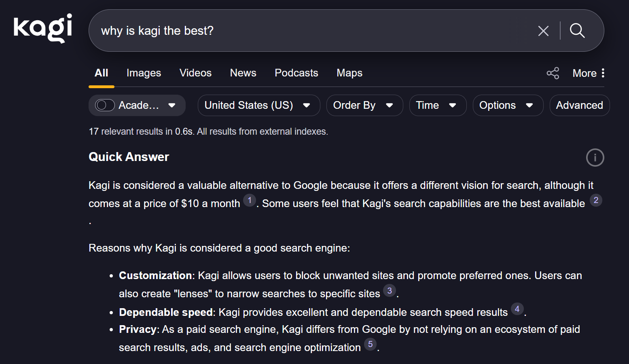Click citation 3 following the lenses sentence

point(389,290)
